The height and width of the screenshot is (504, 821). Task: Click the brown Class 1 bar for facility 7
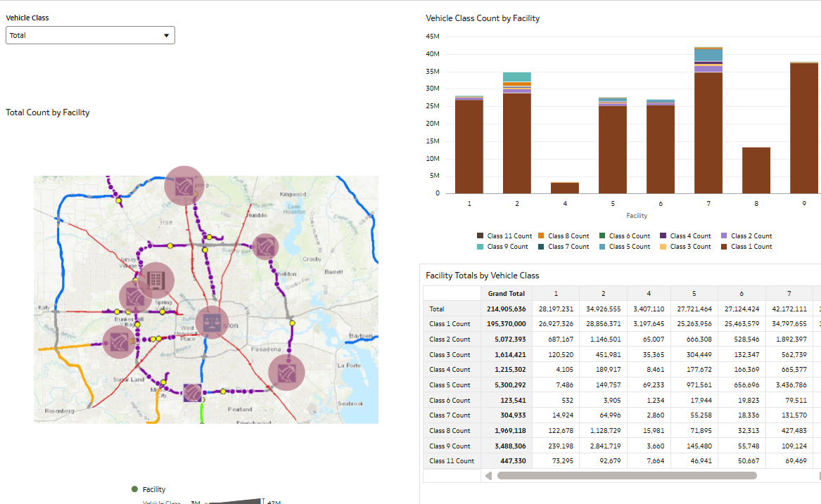click(x=708, y=133)
